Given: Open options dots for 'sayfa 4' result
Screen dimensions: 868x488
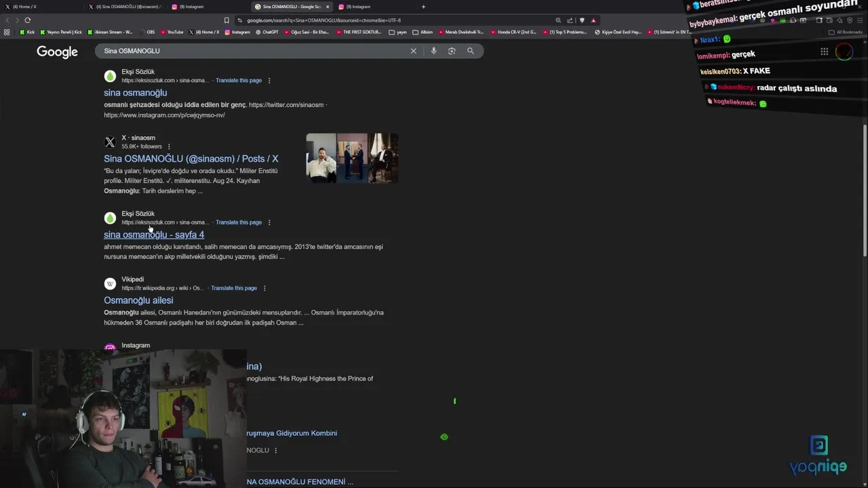Looking at the screenshot, I should [x=269, y=222].
